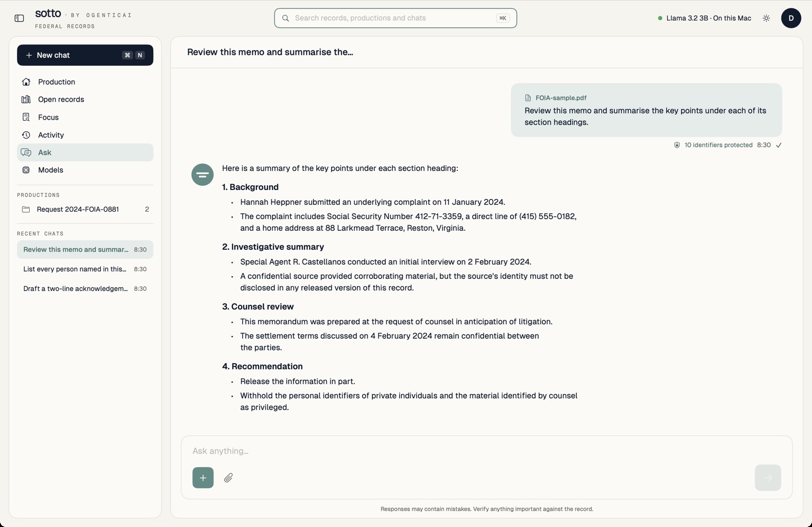Open the user avatar D menu
Image resolution: width=812 pixels, height=527 pixels.
[791, 18]
